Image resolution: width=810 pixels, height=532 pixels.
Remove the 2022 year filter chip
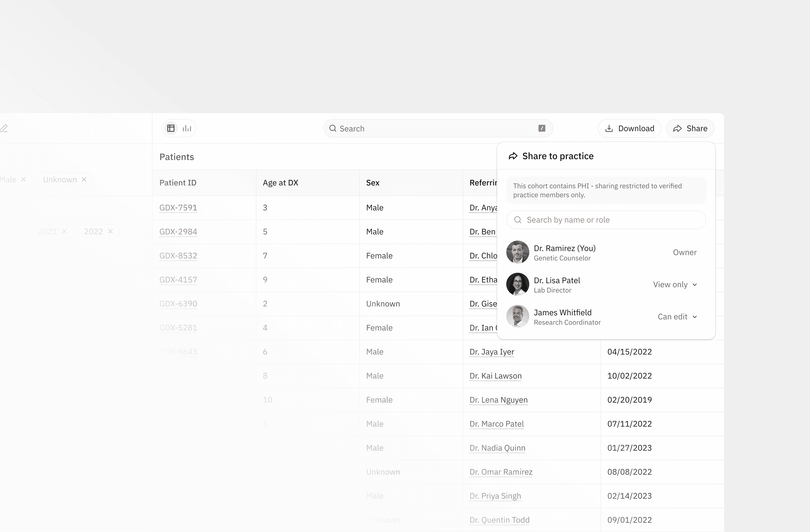tap(110, 231)
